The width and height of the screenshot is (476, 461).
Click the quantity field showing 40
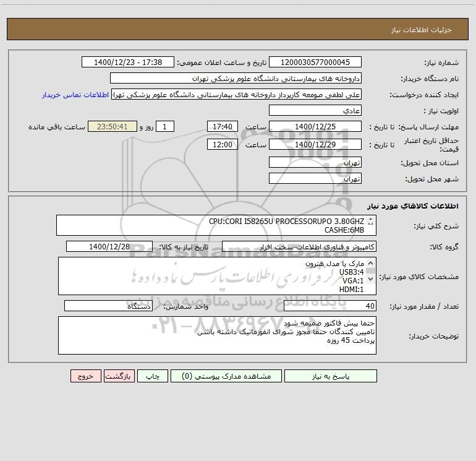(330, 306)
